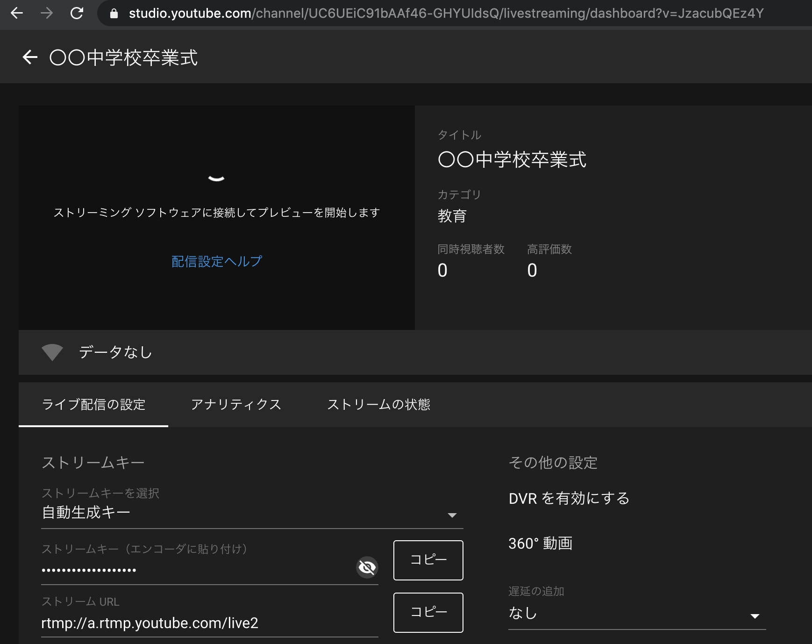This screenshot has height=644, width=812.
Task: Copy the stream key with コピー button
Action: [x=428, y=560]
